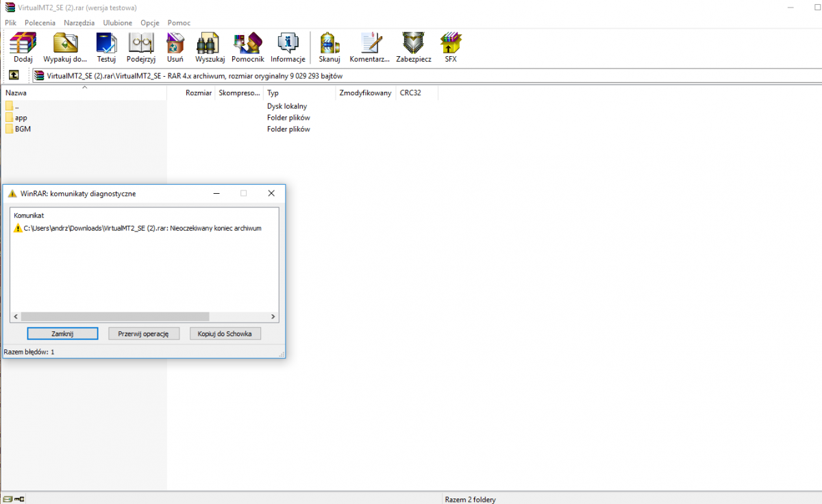The height and width of the screenshot is (504, 822).
Task: Sort by the Skompresowany column header
Action: coord(239,92)
